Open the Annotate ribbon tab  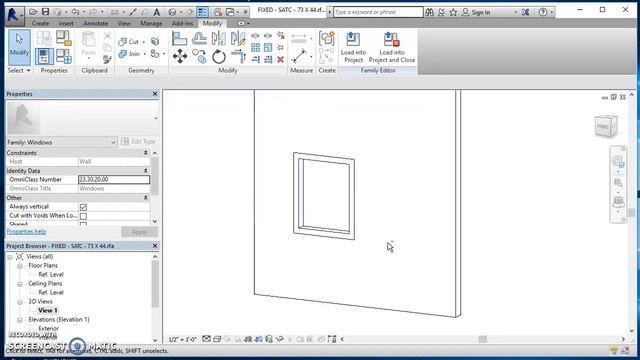pos(96,23)
